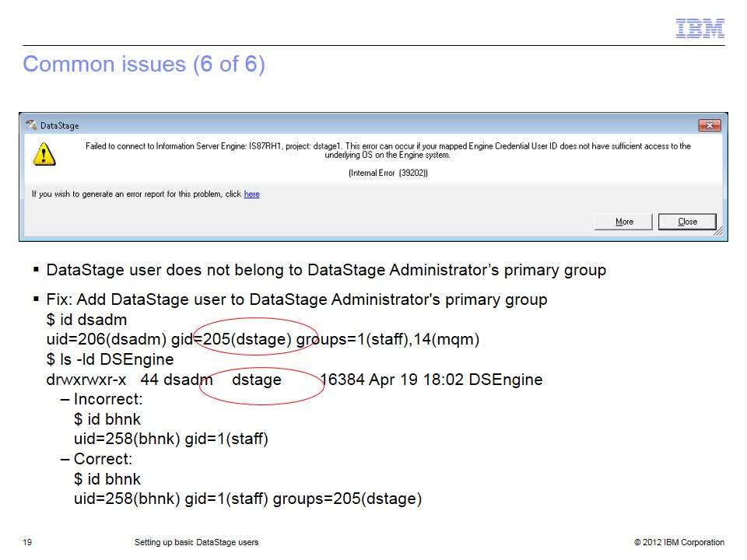Screen dimensions: 747x560
Task: Click the More button in the DataStage dialog
Action: (623, 222)
